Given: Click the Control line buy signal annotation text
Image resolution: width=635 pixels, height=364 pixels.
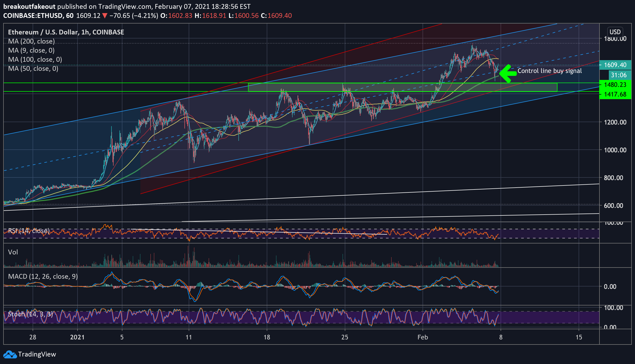Looking at the screenshot, I should (550, 71).
